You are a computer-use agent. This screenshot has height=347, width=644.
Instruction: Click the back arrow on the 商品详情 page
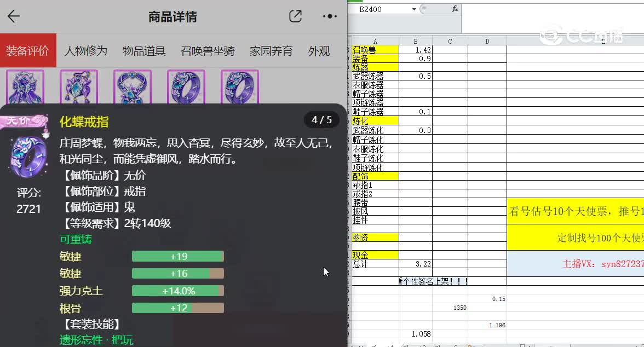tap(14, 16)
